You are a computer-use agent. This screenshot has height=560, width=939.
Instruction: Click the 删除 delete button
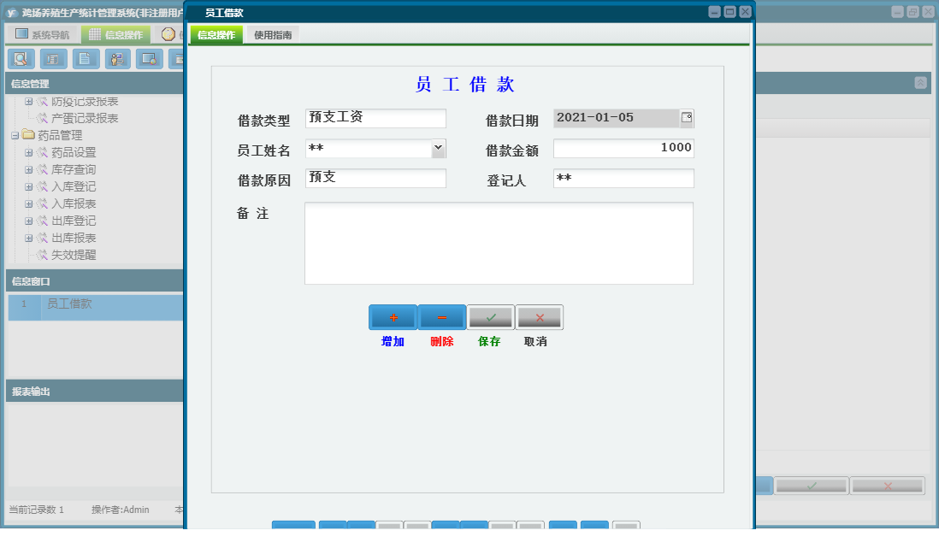click(x=440, y=316)
